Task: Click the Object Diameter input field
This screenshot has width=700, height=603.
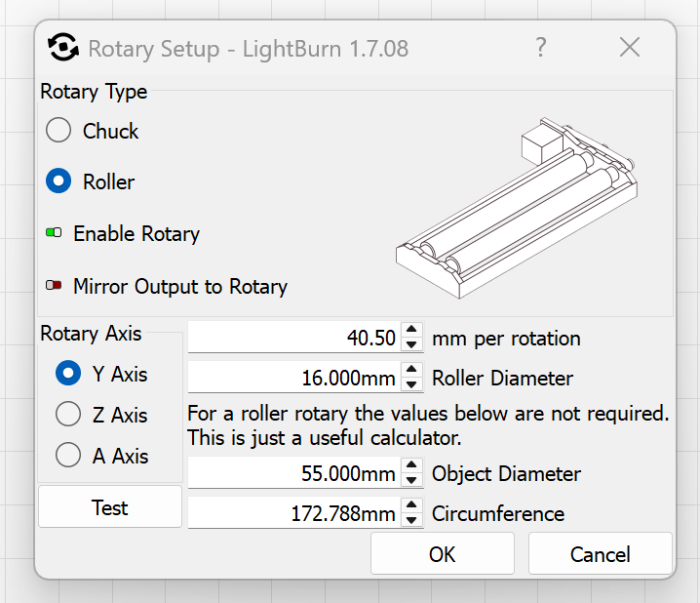Action: pos(293,474)
